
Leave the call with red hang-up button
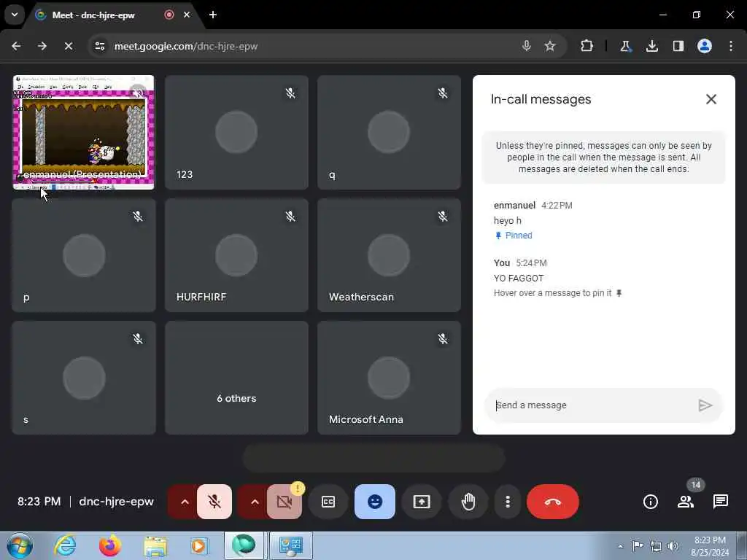pos(553,502)
